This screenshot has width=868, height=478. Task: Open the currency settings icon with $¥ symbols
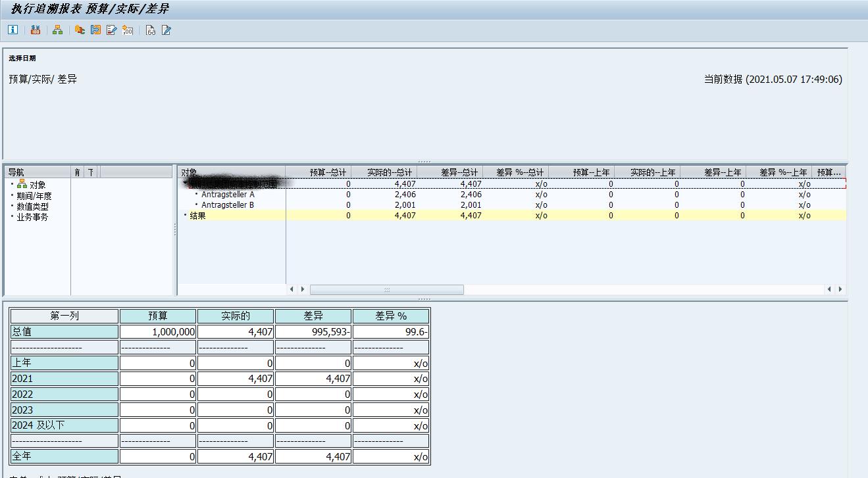pyautogui.click(x=36, y=30)
